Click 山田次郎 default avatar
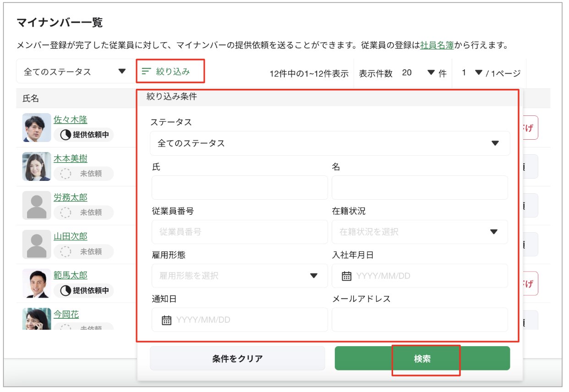 point(37,245)
